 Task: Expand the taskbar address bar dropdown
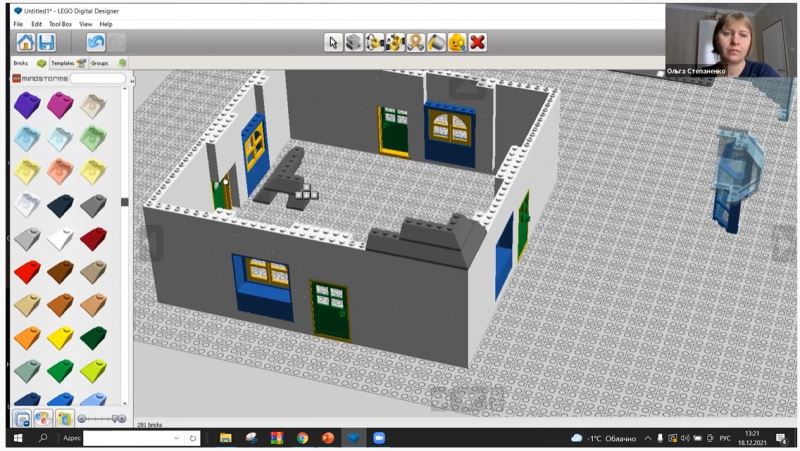tap(178, 438)
